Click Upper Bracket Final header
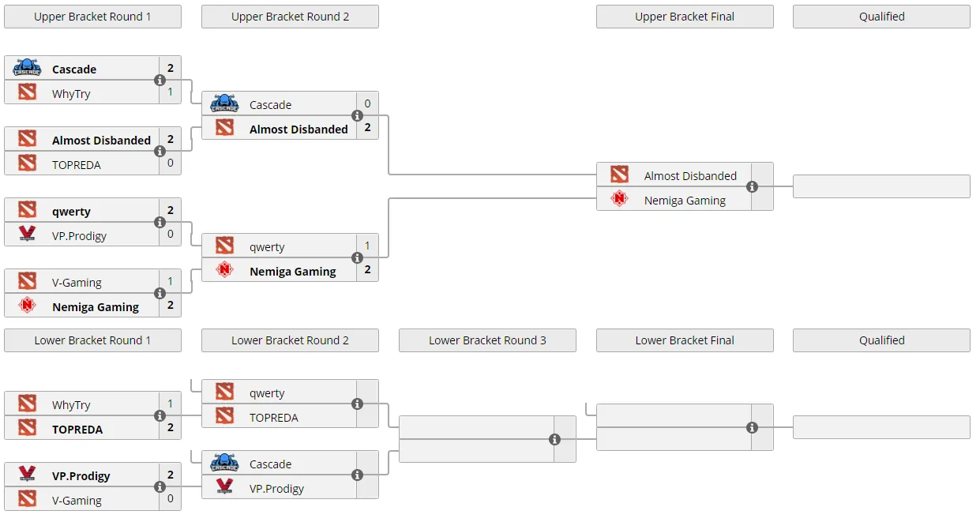Viewport: 980px width, 522px height. [x=685, y=17]
